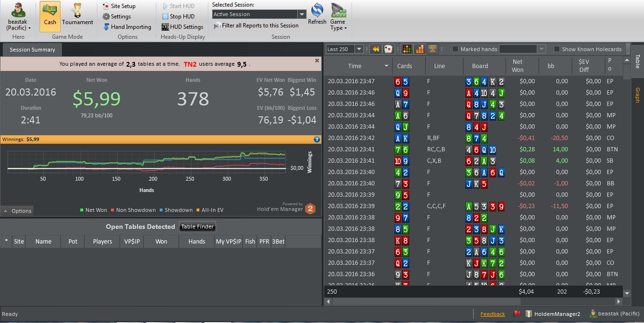Select the hand that won $0,28

point(474,149)
